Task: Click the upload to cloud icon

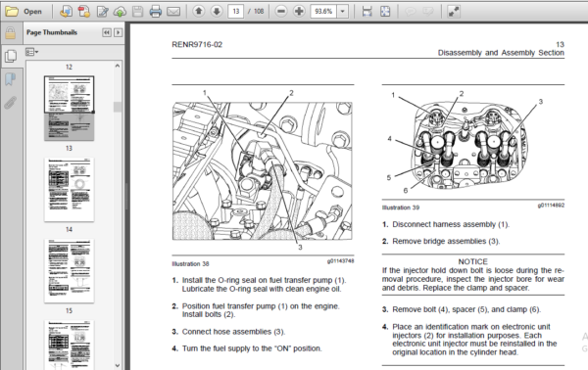Action: point(120,12)
